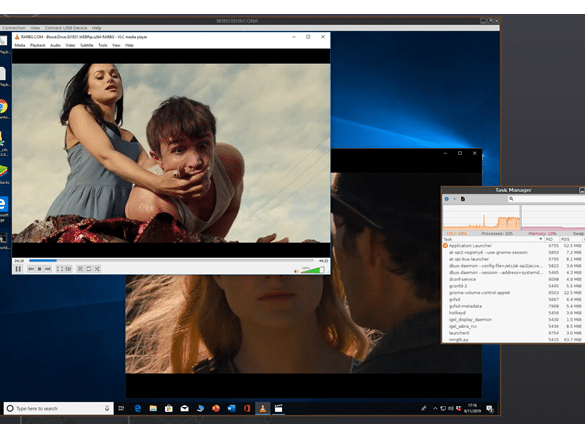Switch to VLC cone taskbar icon

tap(263, 408)
